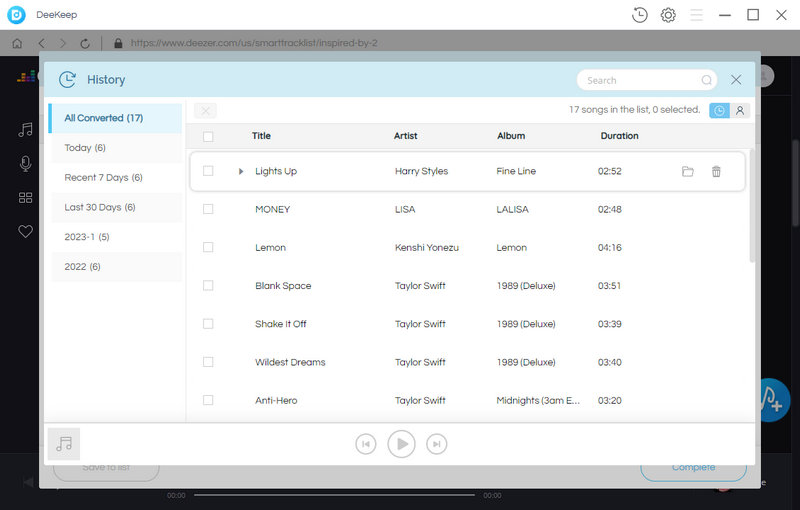Check the Anti-Hero checkbox
The width and height of the screenshot is (800, 510).
coord(208,400)
